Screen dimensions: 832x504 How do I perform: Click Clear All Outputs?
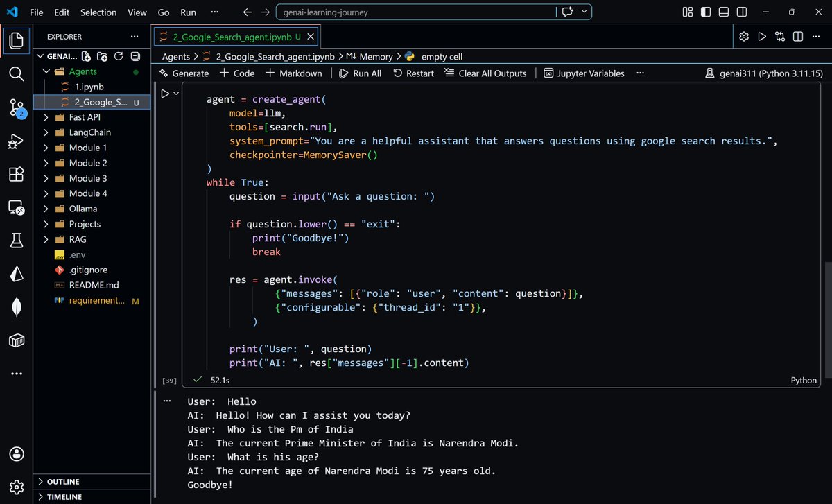tap(485, 73)
